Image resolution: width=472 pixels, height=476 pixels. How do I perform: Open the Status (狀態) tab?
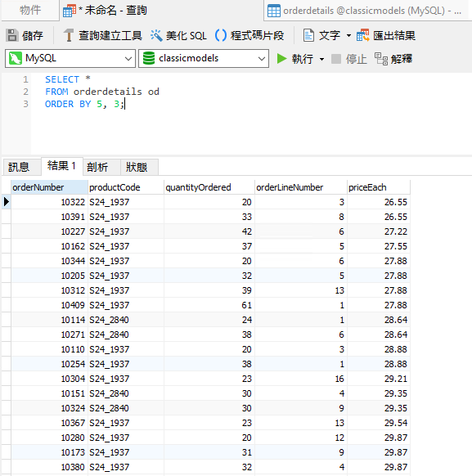click(x=139, y=167)
